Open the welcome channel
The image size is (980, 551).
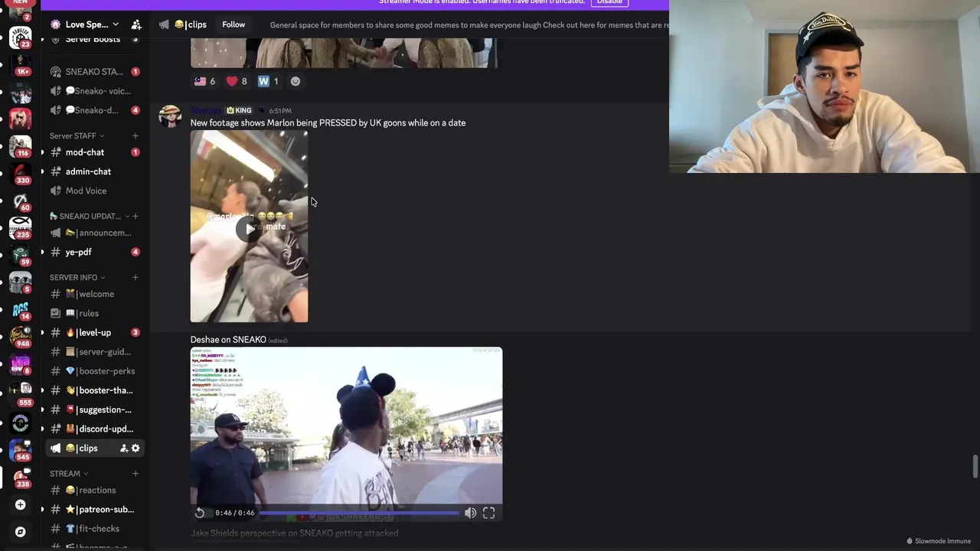coord(95,294)
